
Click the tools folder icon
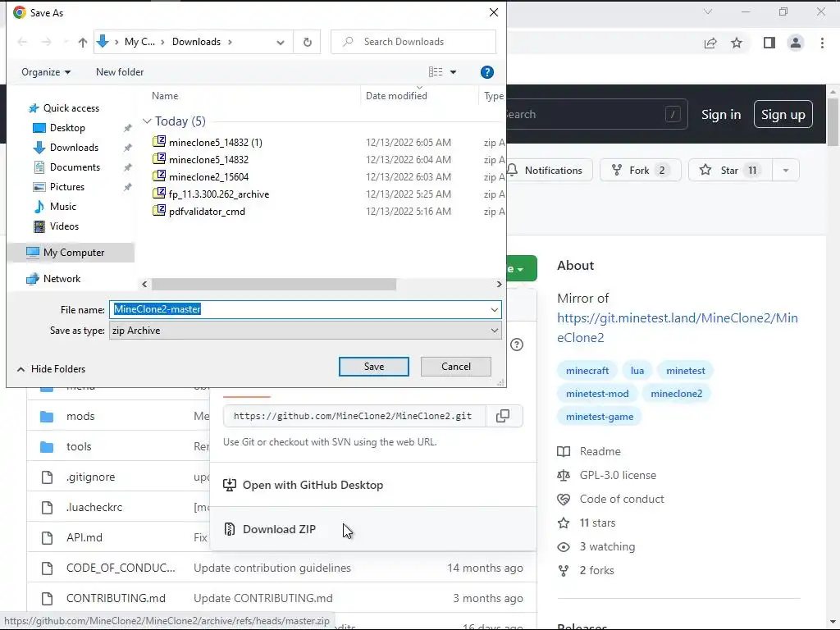click(x=47, y=447)
